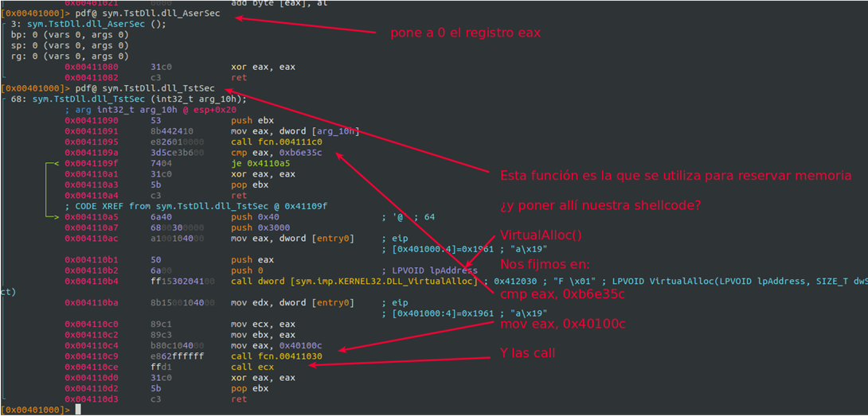868x416 pixels.
Task: Click the green jump arrow at 0x004110a5
Action: point(52,217)
